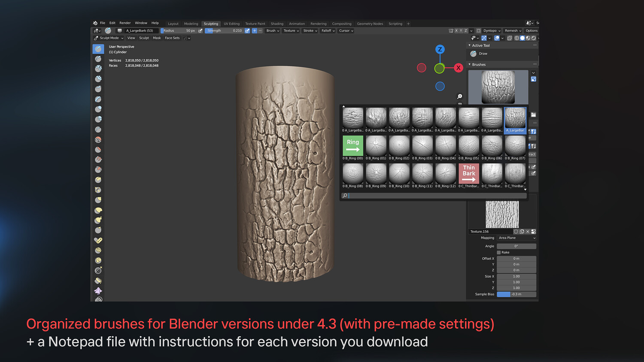Select the Clay Strips brush tool
Image resolution: width=644 pixels, height=362 pixels.
coord(98,79)
